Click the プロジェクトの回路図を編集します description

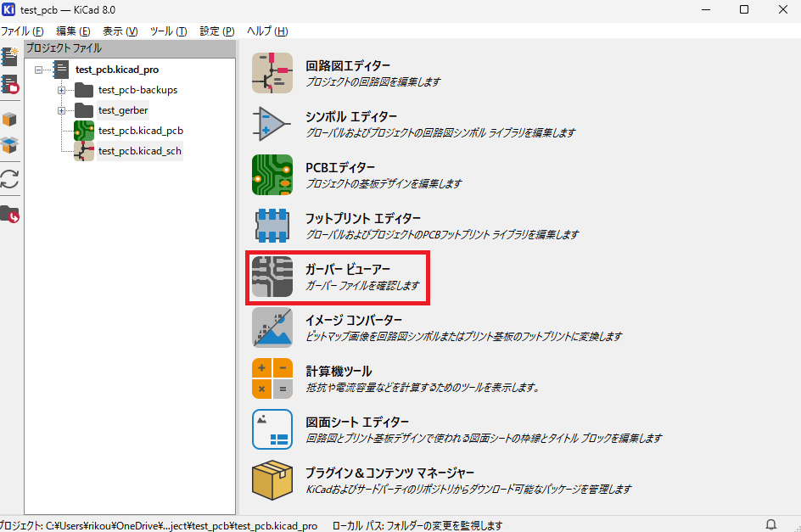pos(372,81)
